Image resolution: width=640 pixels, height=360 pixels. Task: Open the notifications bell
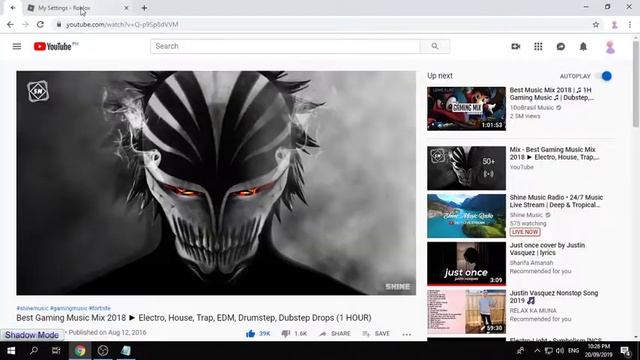(x=583, y=47)
